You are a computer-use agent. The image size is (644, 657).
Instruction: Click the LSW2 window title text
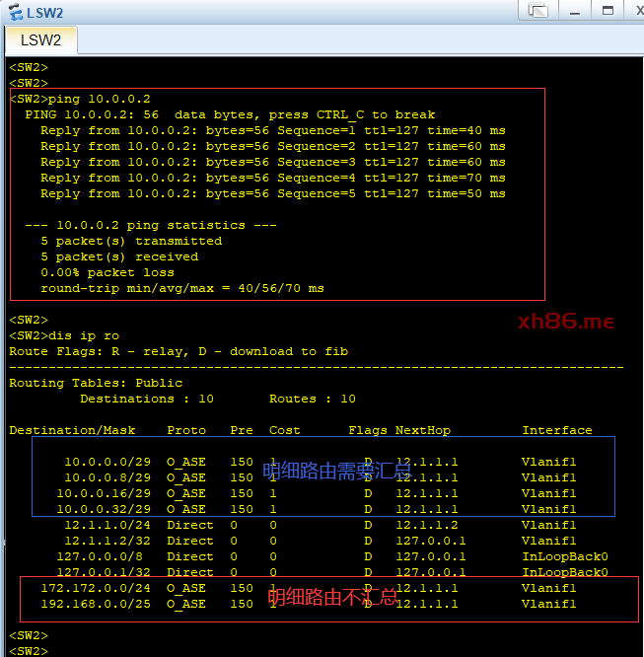[45, 12]
